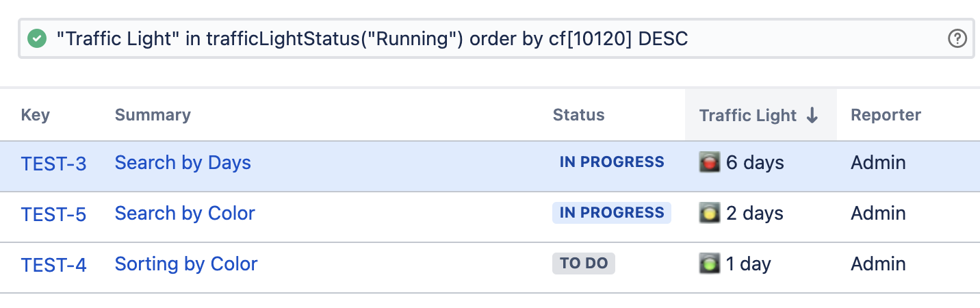980x308 pixels.
Task: Open the Sorting by Color summary
Action: pyautogui.click(x=186, y=264)
